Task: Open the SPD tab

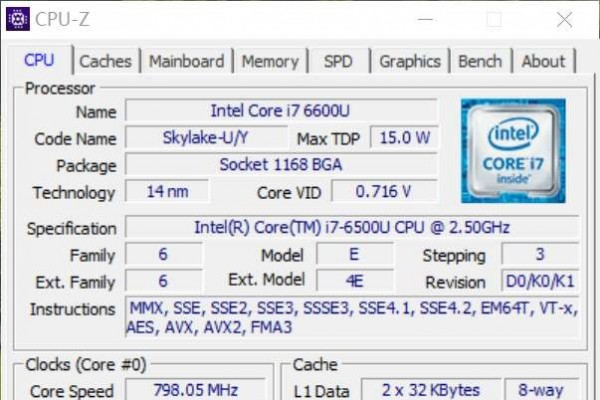Action: [338, 61]
